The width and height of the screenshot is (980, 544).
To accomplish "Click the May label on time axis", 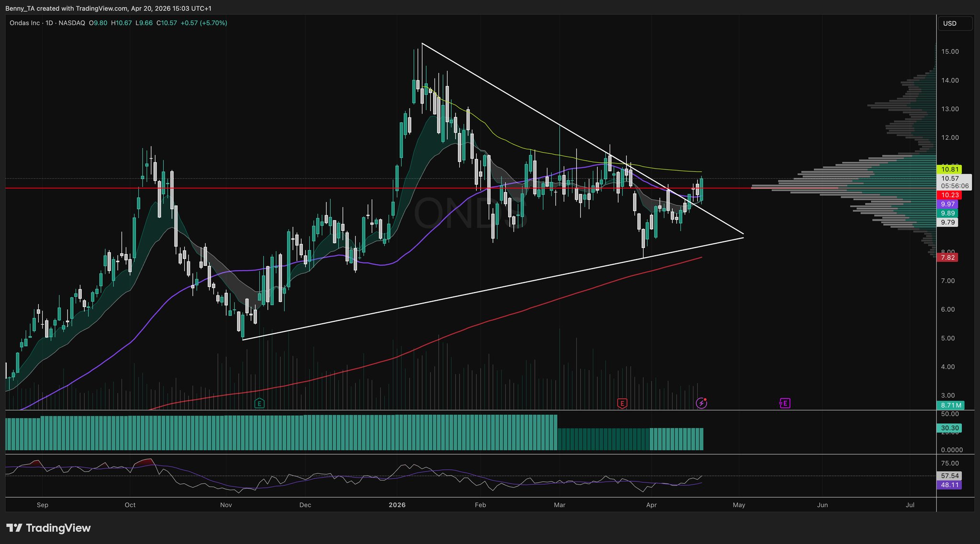I will coord(739,505).
